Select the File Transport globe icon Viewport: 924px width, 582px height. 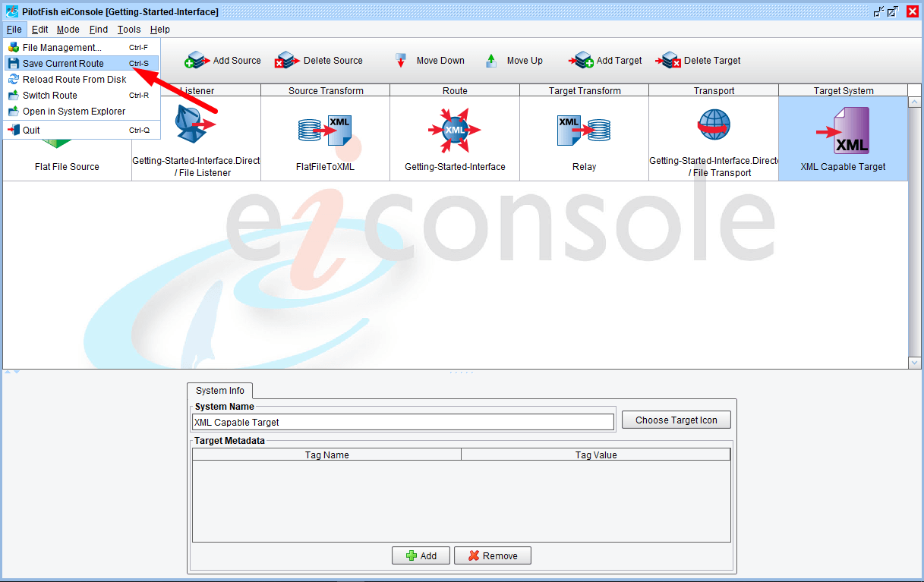click(714, 125)
